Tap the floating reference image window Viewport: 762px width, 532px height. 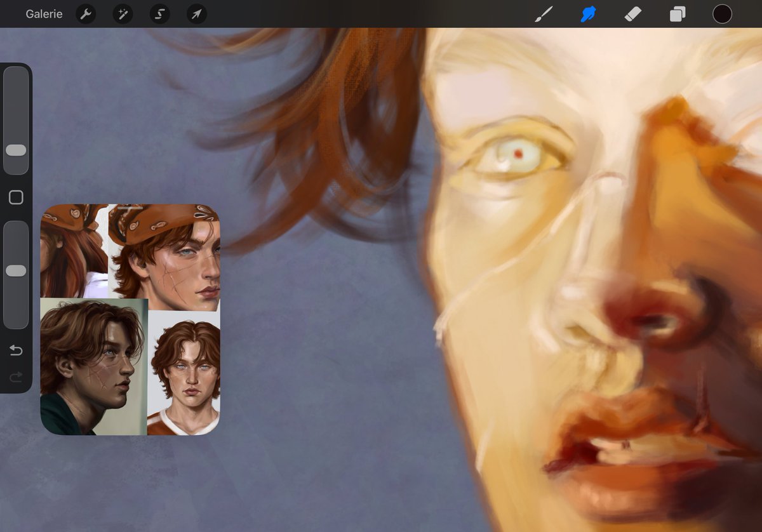click(x=130, y=320)
